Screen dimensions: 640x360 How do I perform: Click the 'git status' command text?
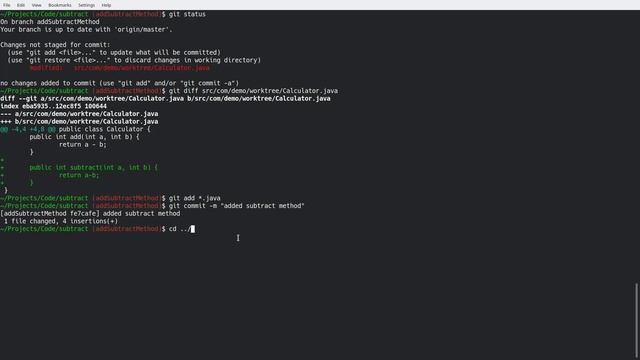187,14
